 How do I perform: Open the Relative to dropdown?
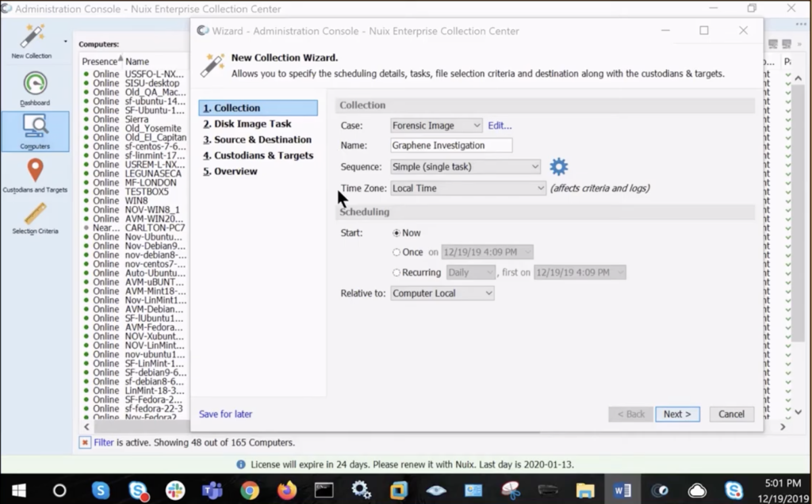click(442, 293)
